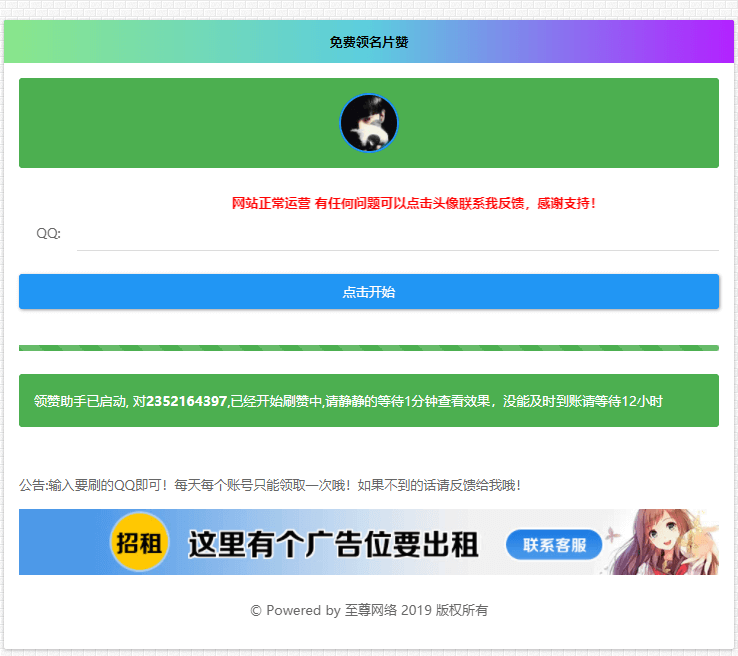This screenshot has width=738, height=656.
Task: Click the green striped progress bar
Action: (x=369, y=348)
